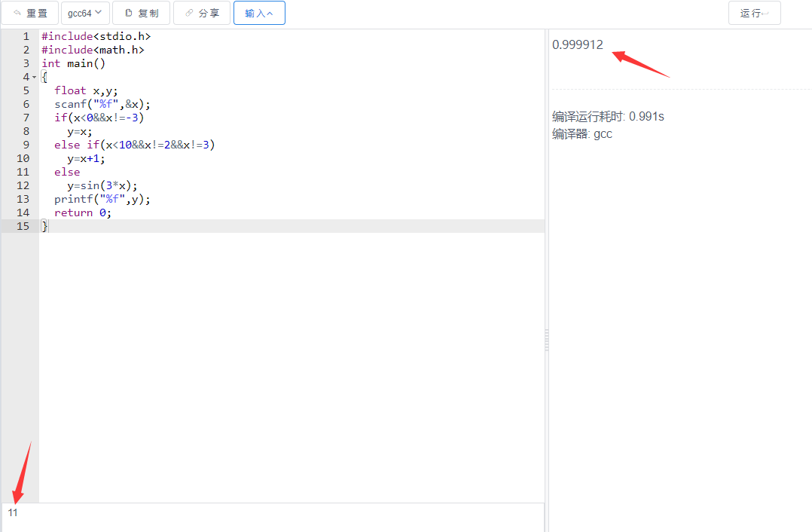Click the 编译运行耗时: 0.991s text

click(x=608, y=116)
